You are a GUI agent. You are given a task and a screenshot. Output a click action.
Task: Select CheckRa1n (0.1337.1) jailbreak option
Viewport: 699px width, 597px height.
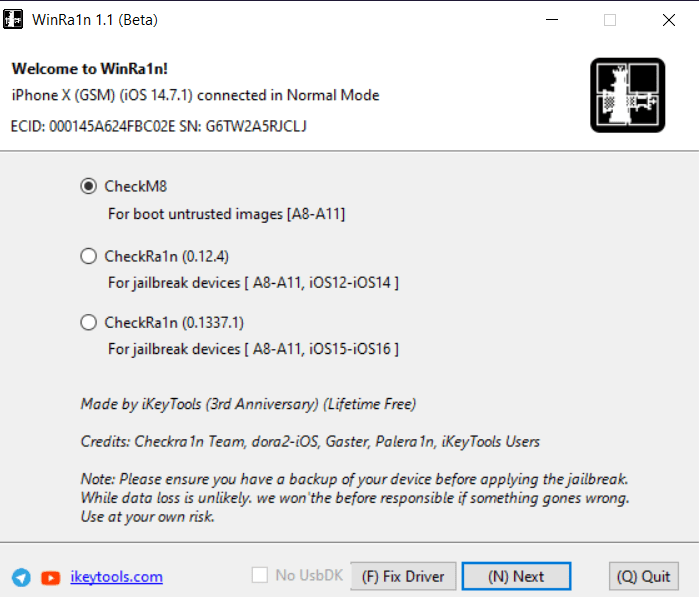89,322
